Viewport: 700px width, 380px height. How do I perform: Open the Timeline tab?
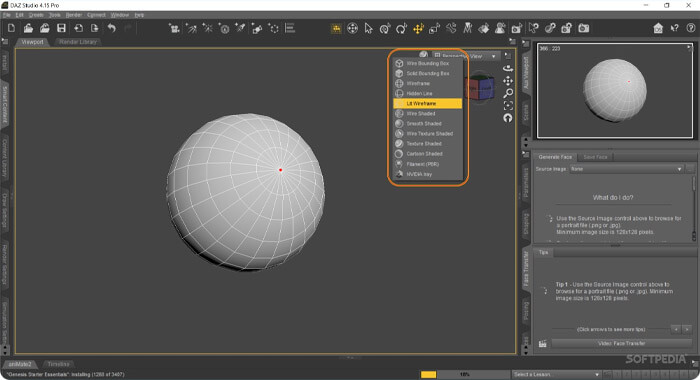pos(58,364)
